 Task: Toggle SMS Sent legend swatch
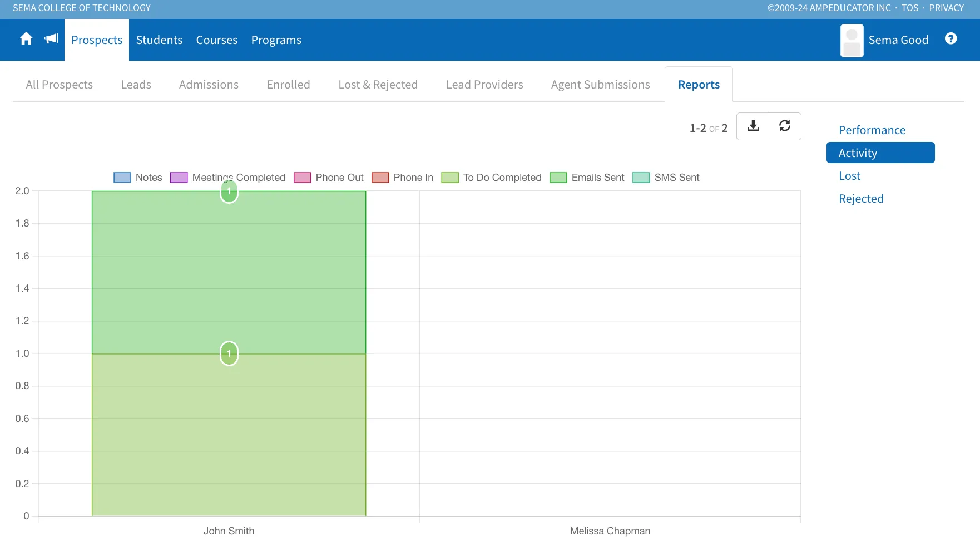tap(641, 178)
